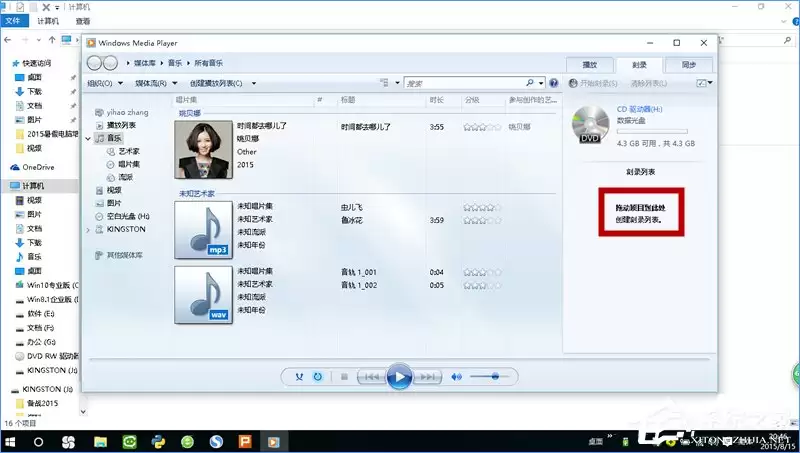Select the track 音轨 1_002
Viewport: 800px width, 453px height.
click(359, 285)
